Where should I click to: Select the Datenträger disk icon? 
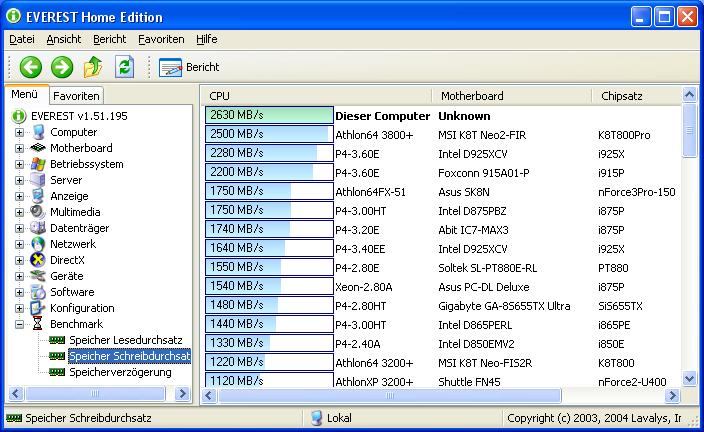click(38, 228)
